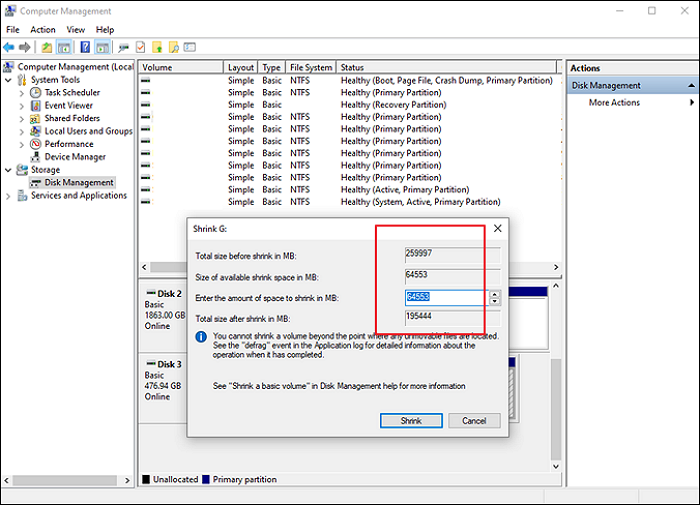The width and height of the screenshot is (700, 505).
Task: Expand Services and Applications node
Action: pos(10,196)
